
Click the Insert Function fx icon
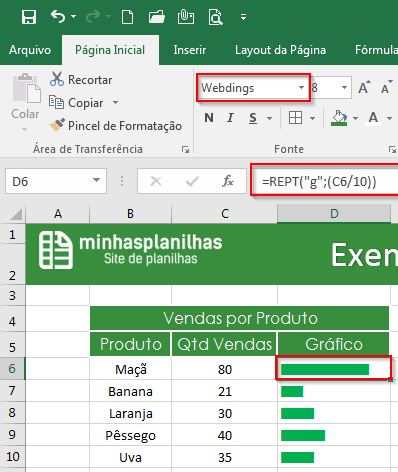point(228,181)
